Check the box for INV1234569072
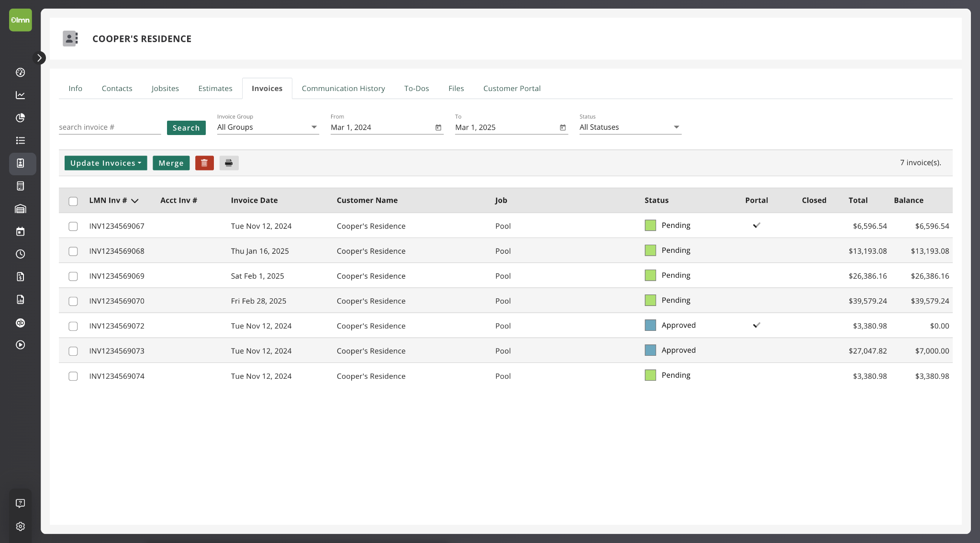This screenshot has width=980, height=543. pos(73,326)
